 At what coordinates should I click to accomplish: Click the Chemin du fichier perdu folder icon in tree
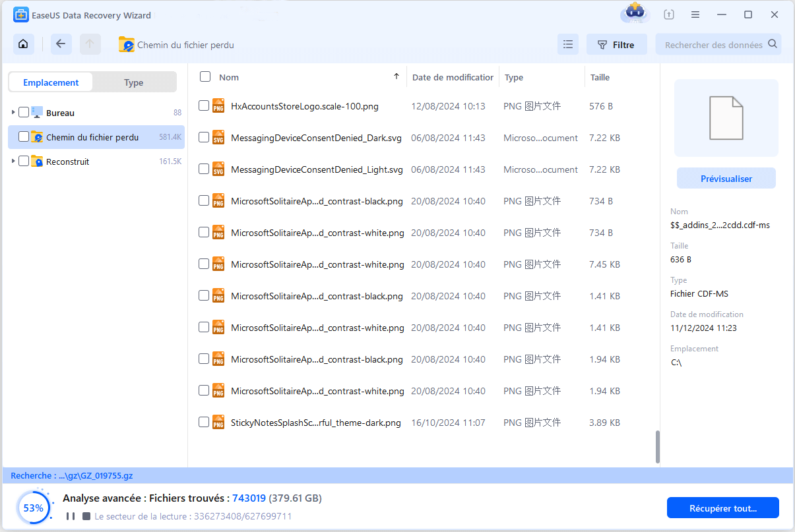(37, 137)
